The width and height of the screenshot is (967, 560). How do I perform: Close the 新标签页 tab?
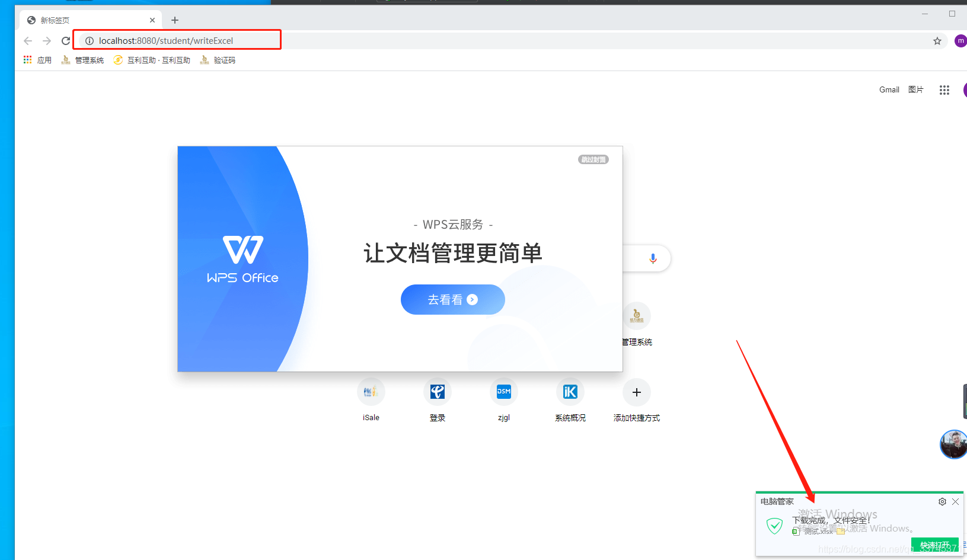click(x=152, y=20)
